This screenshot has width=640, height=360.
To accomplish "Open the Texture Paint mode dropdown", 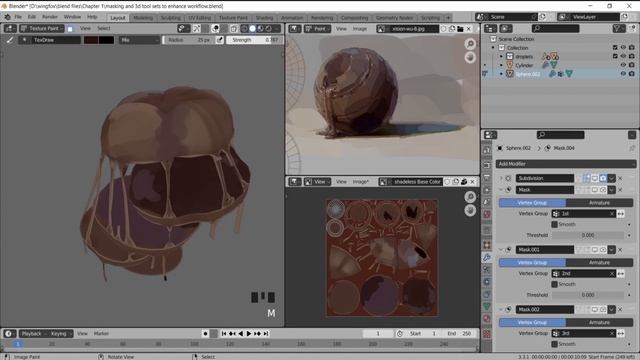I will point(42,29).
